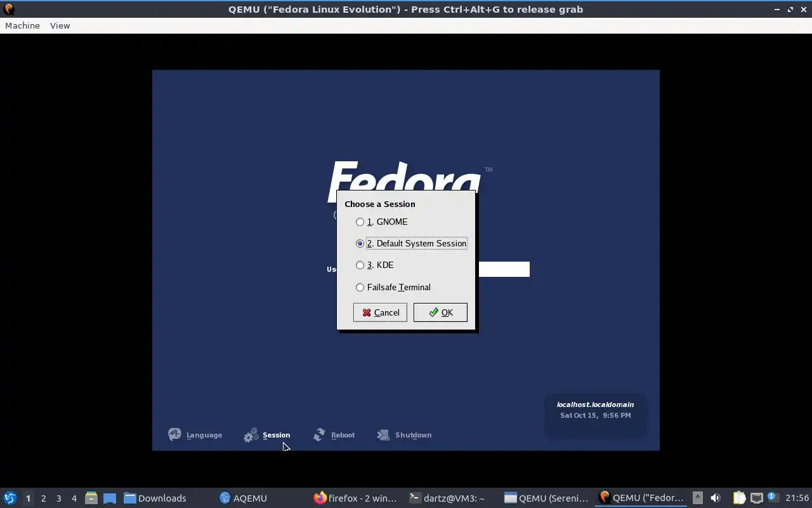Cancel the session chooser dialog
Image resolution: width=812 pixels, height=508 pixels.
(x=380, y=312)
